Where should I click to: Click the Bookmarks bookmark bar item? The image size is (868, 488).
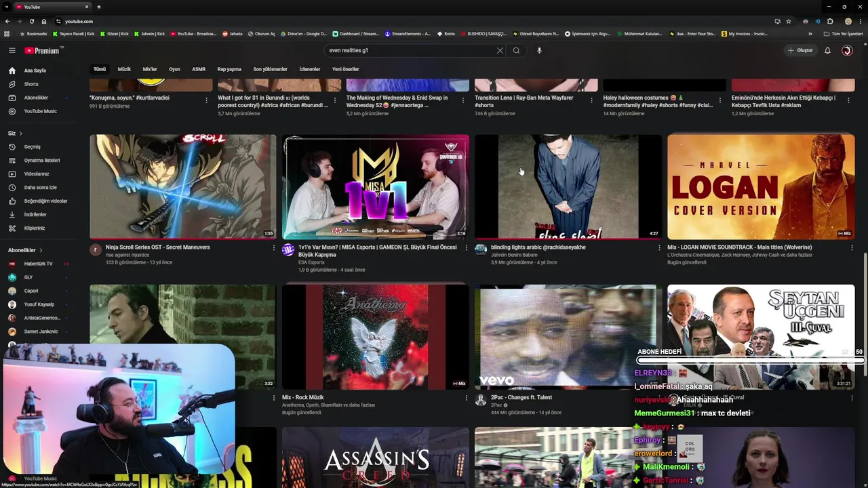(x=34, y=34)
